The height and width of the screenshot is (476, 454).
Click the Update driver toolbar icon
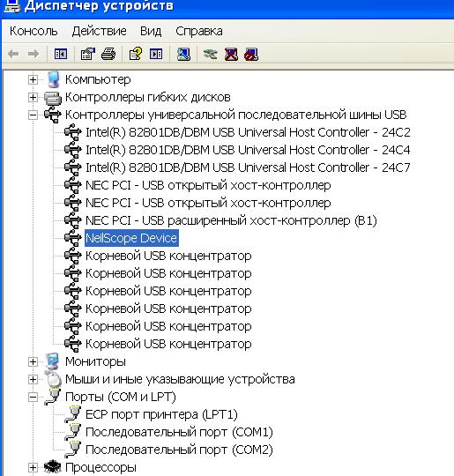pyautogui.click(x=211, y=55)
